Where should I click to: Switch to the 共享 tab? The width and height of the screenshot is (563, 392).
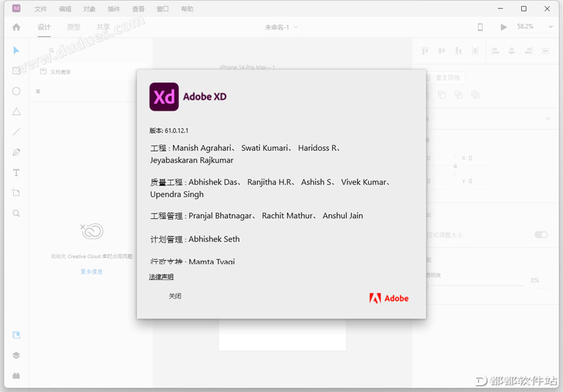pyautogui.click(x=103, y=27)
